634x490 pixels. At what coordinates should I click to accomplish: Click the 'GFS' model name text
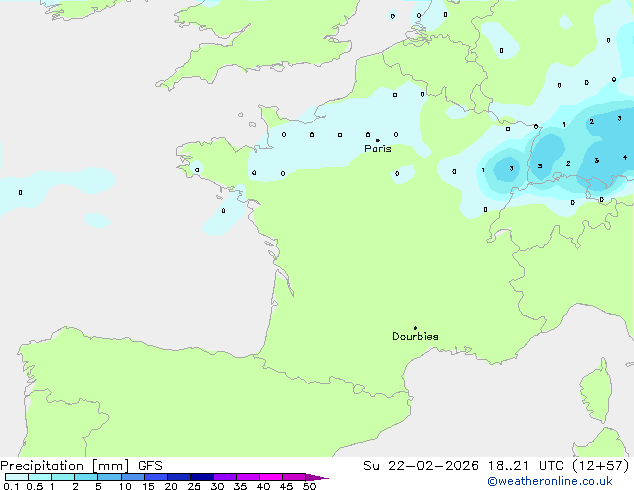click(x=150, y=466)
